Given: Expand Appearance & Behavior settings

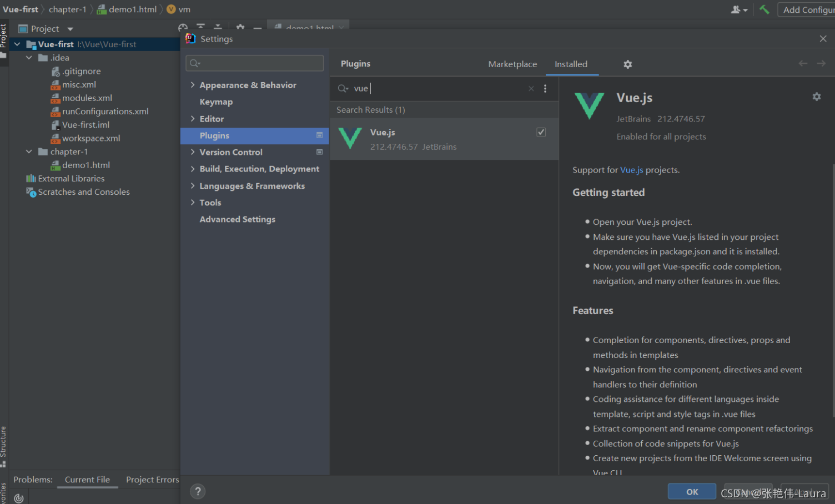Looking at the screenshot, I should (x=193, y=85).
